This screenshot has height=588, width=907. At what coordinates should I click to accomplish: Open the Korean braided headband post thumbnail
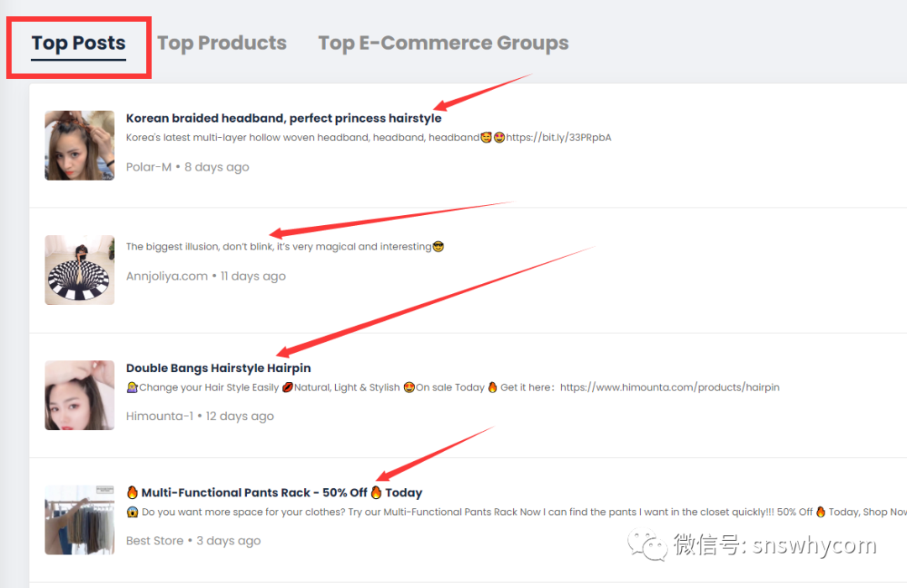pos(80,145)
